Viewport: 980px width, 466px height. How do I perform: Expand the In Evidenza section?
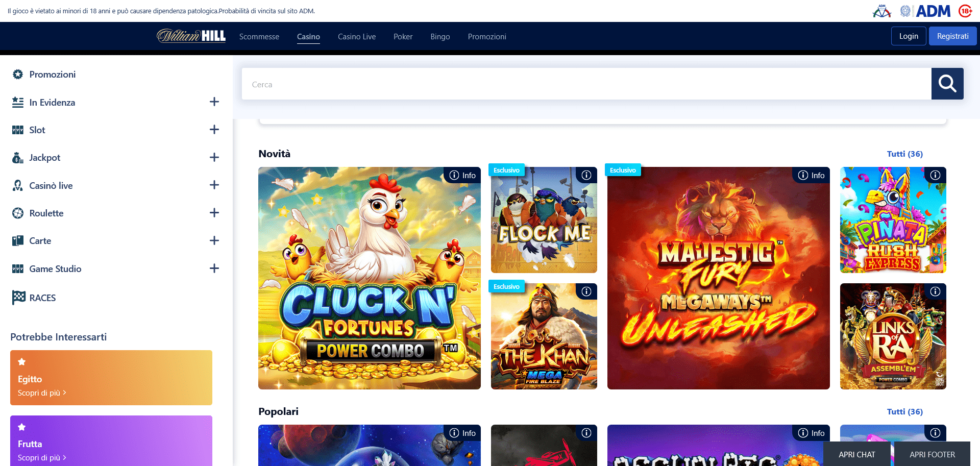click(x=214, y=102)
